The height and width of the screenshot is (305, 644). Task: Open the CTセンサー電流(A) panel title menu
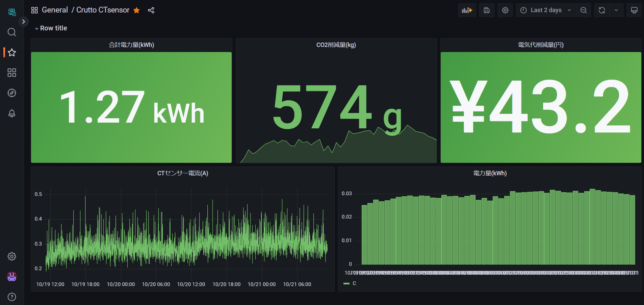182,173
